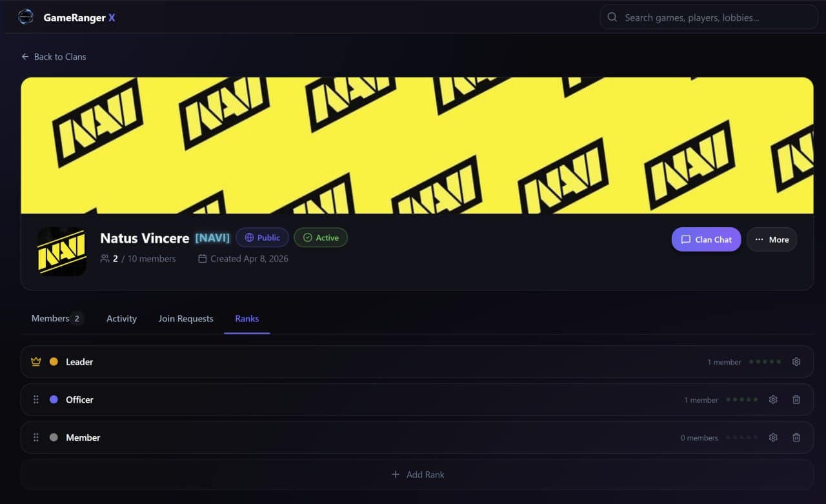Click the NAVI clan avatar logo
Screen dimensions: 826x504
point(62,252)
